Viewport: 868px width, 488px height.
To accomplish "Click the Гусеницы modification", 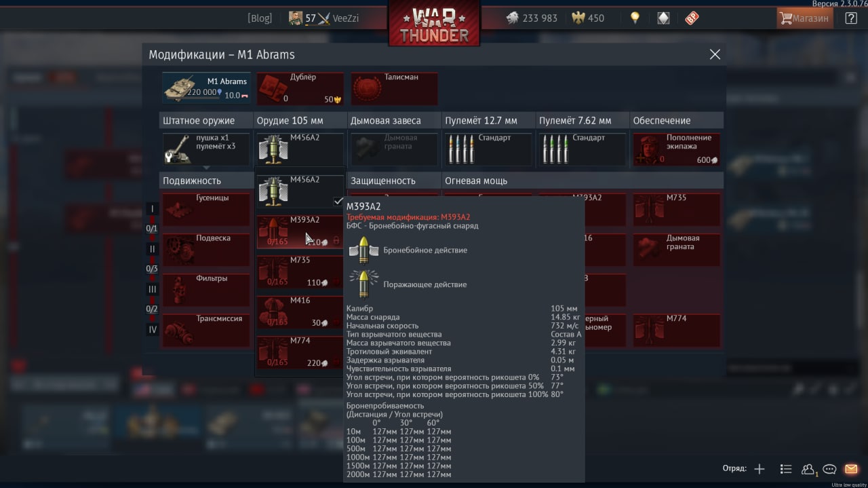I will (x=206, y=209).
